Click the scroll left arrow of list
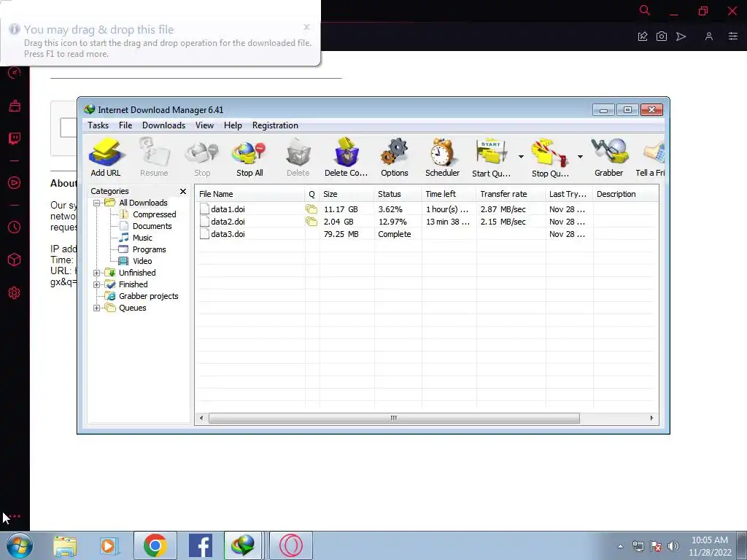The image size is (747, 560). [201, 418]
